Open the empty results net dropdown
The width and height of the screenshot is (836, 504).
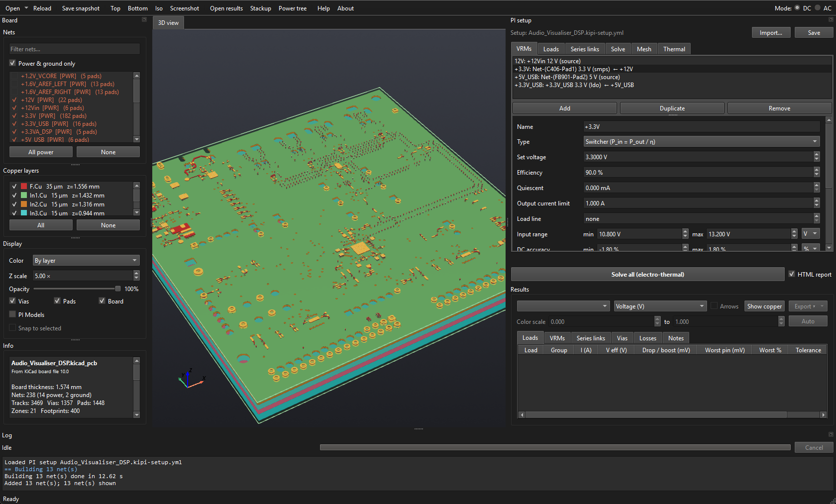[563, 306]
